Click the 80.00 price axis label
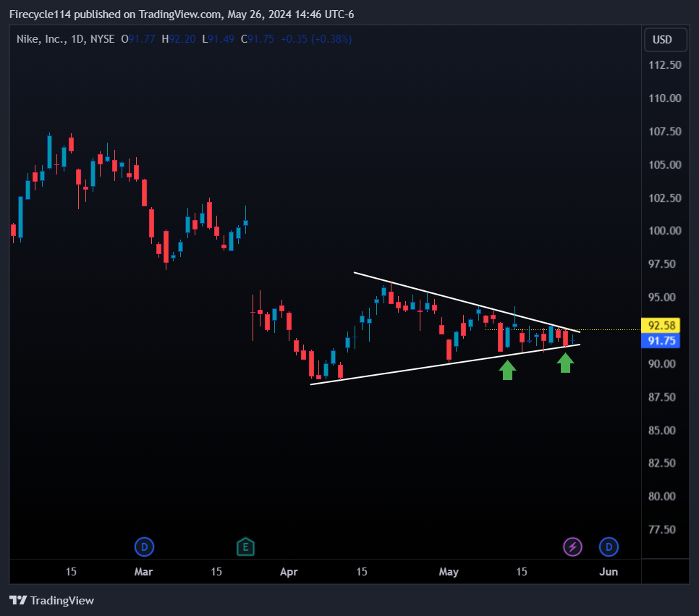The image size is (699, 616). [x=662, y=497]
